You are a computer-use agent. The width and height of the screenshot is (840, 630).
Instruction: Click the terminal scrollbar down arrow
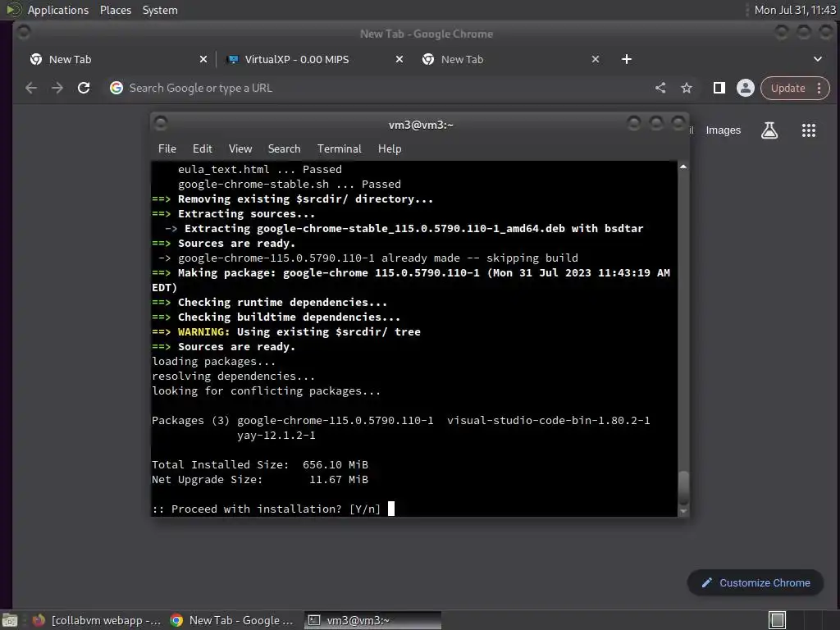tap(683, 511)
